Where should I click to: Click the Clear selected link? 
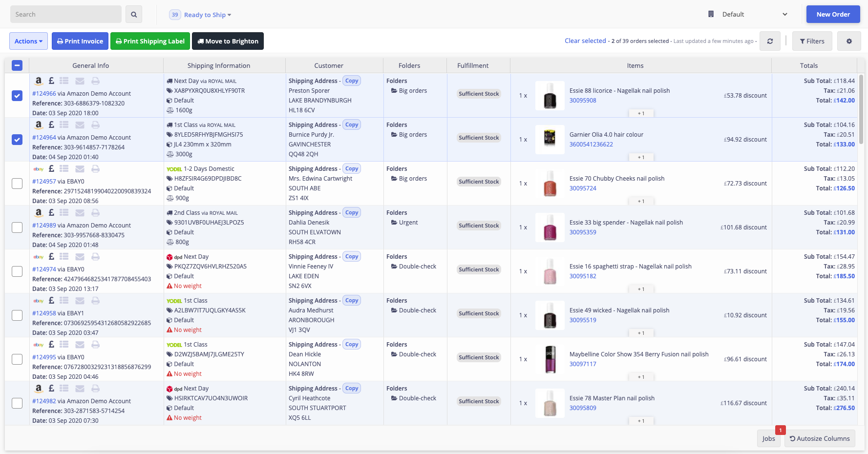585,41
